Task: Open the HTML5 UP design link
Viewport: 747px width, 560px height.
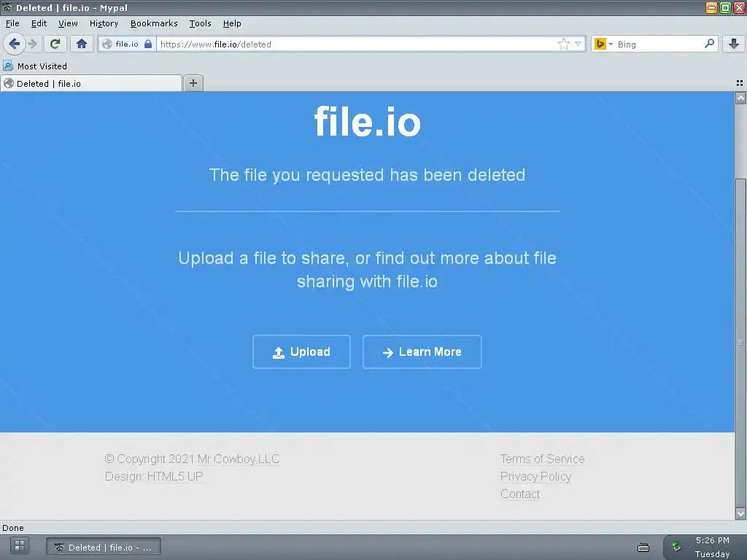Action: 175,476
